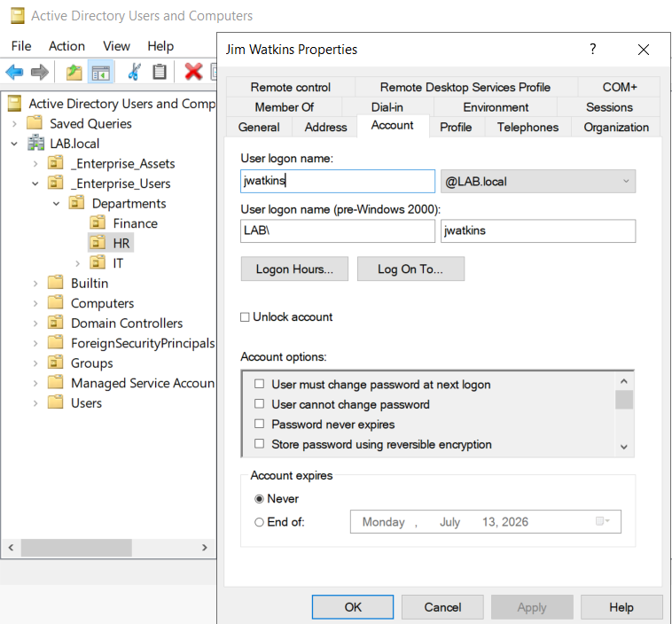Click the tree pane scroll right arrow
Screen dimensions: 672x624
pos(205,547)
